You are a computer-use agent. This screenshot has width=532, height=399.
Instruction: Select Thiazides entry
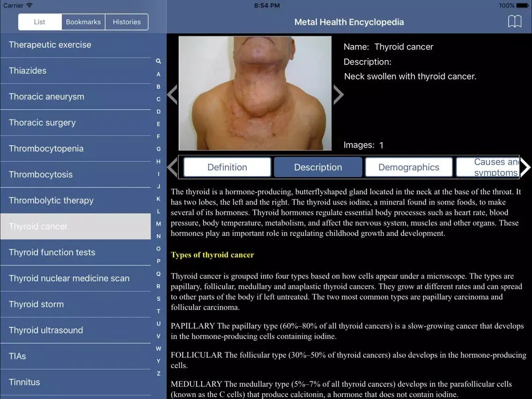pos(76,71)
